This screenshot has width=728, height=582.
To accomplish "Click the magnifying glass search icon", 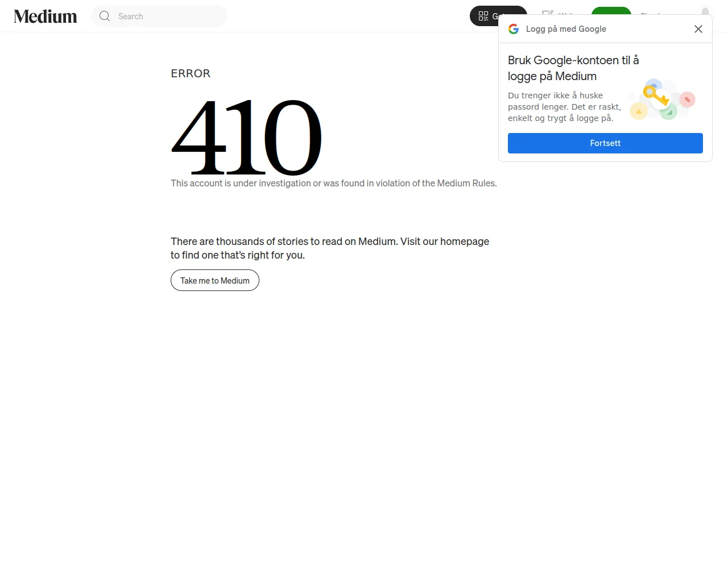I will click(x=105, y=16).
